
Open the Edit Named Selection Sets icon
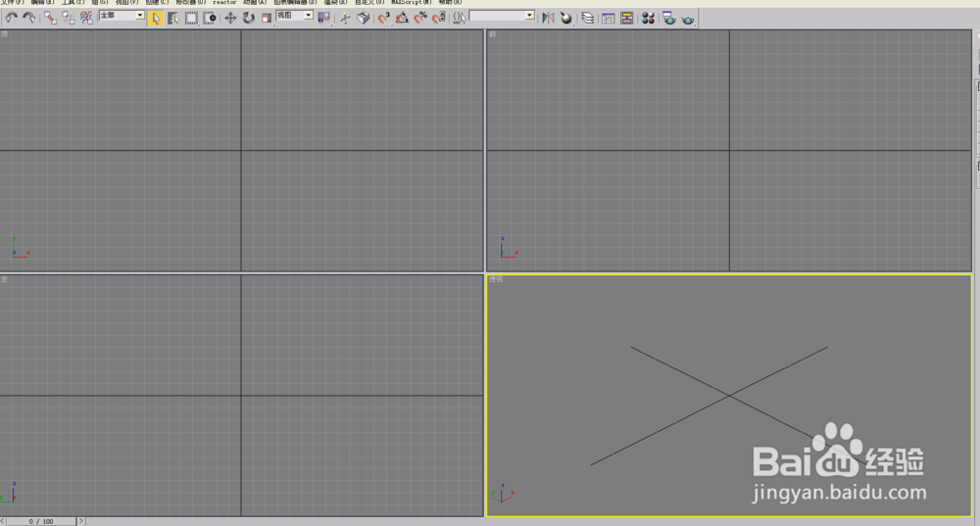(460, 18)
